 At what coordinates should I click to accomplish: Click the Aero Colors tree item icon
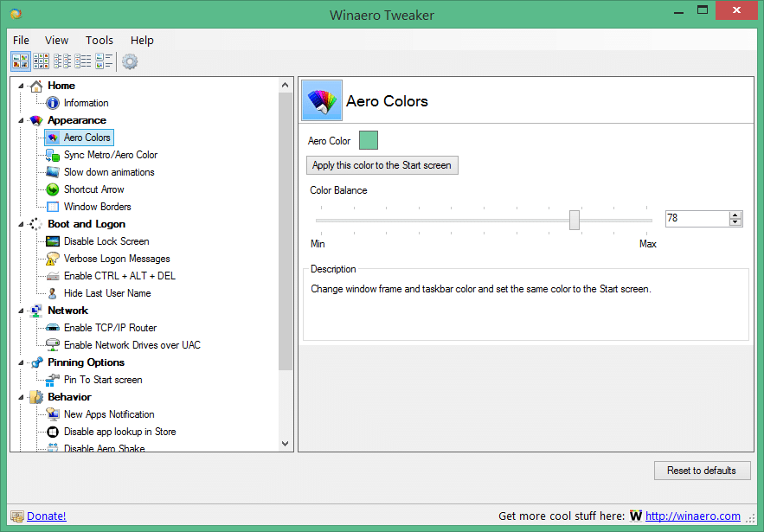(x=53, y=138)
